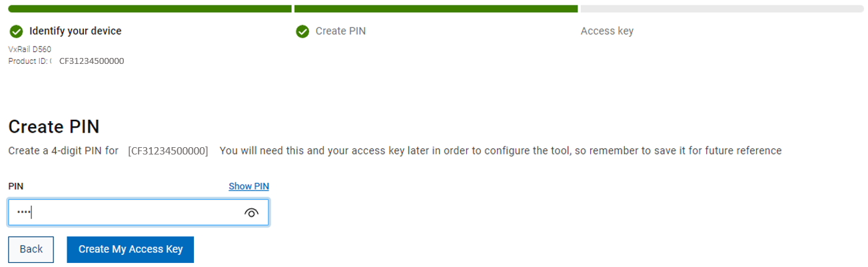Screen dimensions: 868x267
Task: Click the gray unfinished progress bar segment
Action: tap(721, 9)
